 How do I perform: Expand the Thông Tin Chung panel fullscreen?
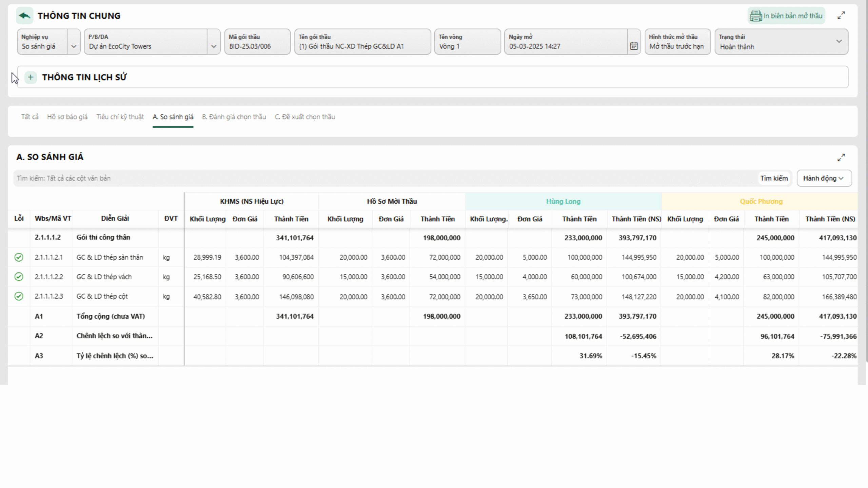pos(841,16)
